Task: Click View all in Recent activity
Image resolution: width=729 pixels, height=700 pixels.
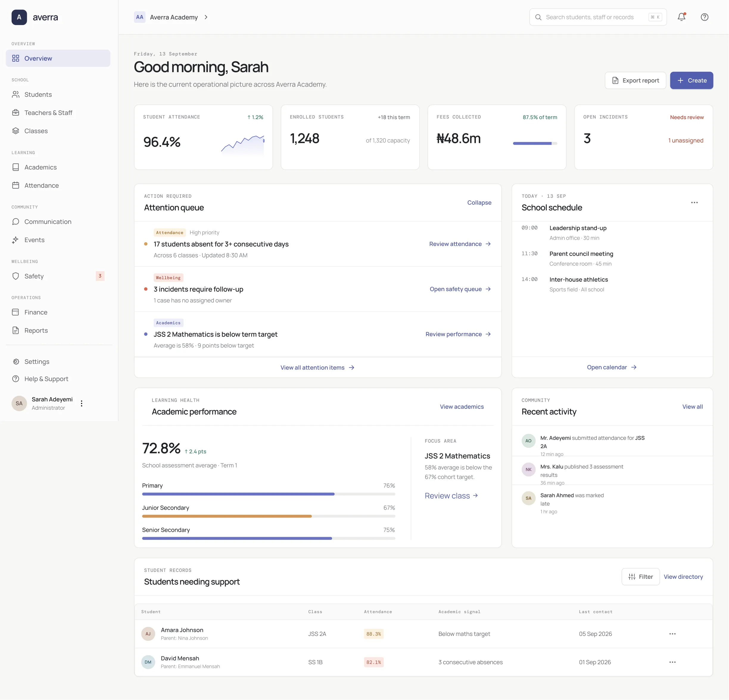Action: tap(692, 407)
